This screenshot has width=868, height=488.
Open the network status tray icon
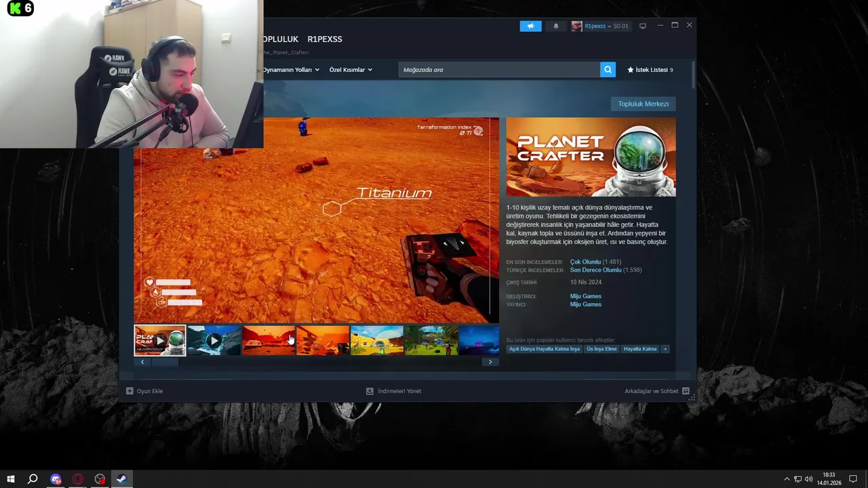tap(797, 479)
